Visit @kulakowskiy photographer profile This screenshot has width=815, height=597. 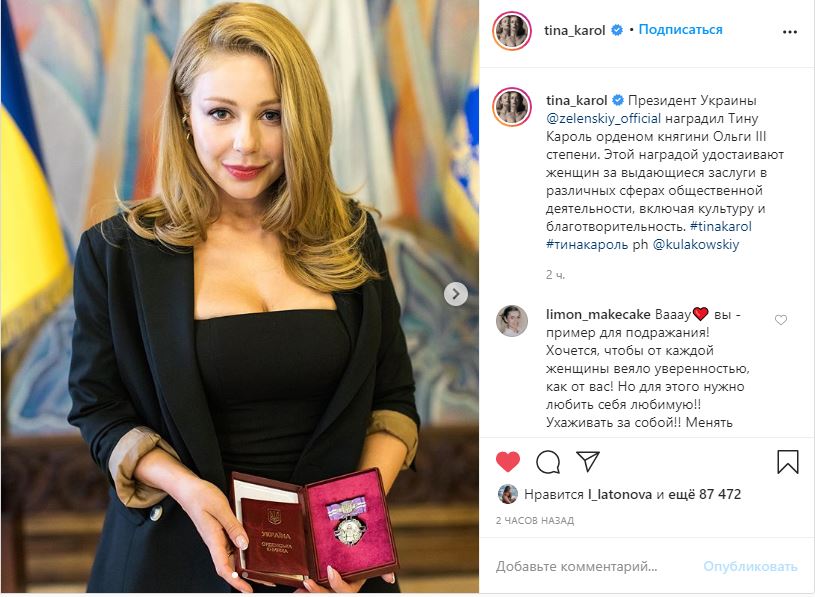pos(695,245)
